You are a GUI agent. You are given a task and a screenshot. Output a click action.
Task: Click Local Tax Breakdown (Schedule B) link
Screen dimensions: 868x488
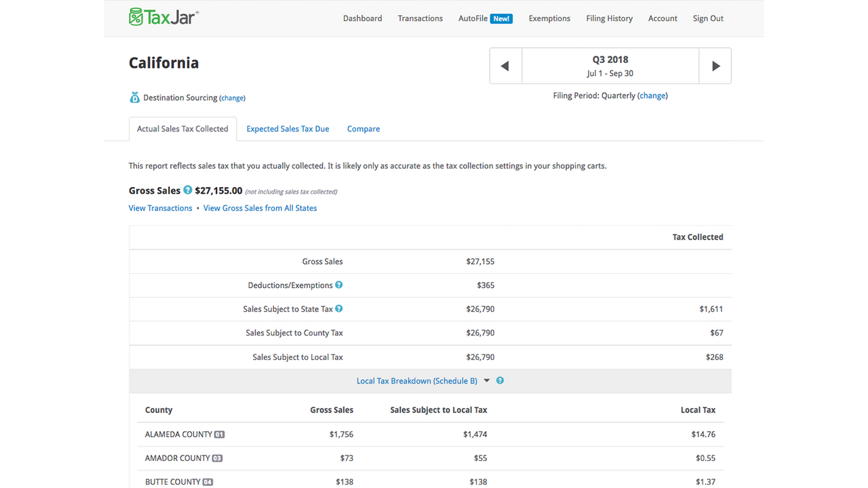point(417,381)
